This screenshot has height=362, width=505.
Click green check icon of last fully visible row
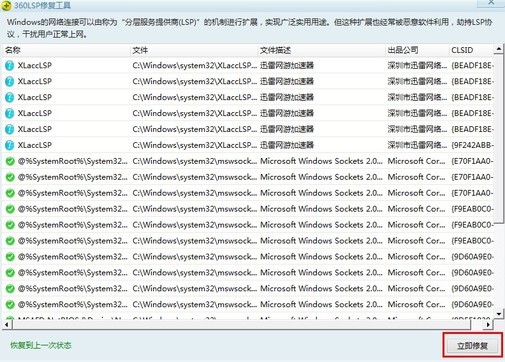click(x=10, y=304)
